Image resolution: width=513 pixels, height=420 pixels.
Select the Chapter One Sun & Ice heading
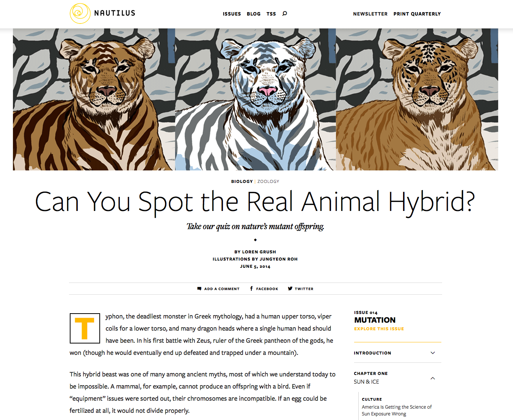coord(371,378)
